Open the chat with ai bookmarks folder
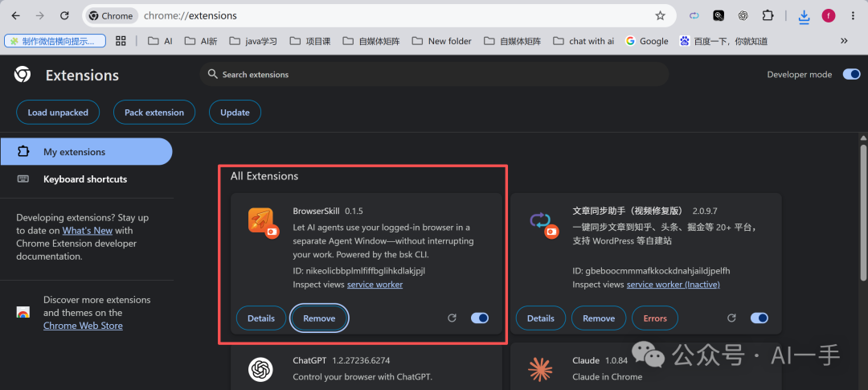 (584, 40)
